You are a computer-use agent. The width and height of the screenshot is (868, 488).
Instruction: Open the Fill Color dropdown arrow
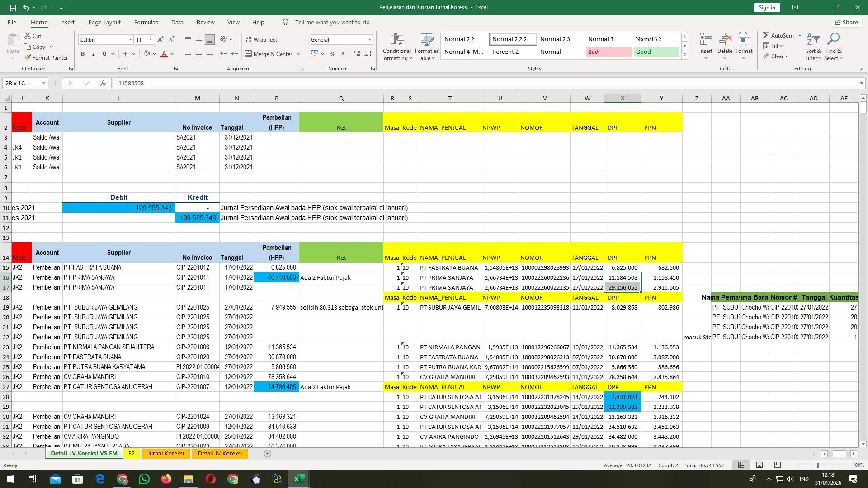point(154,54)
